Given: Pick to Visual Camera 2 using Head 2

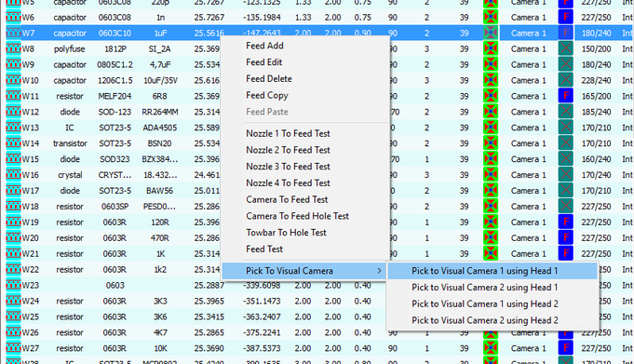Looking at the screenshot, I should [484, 321].
